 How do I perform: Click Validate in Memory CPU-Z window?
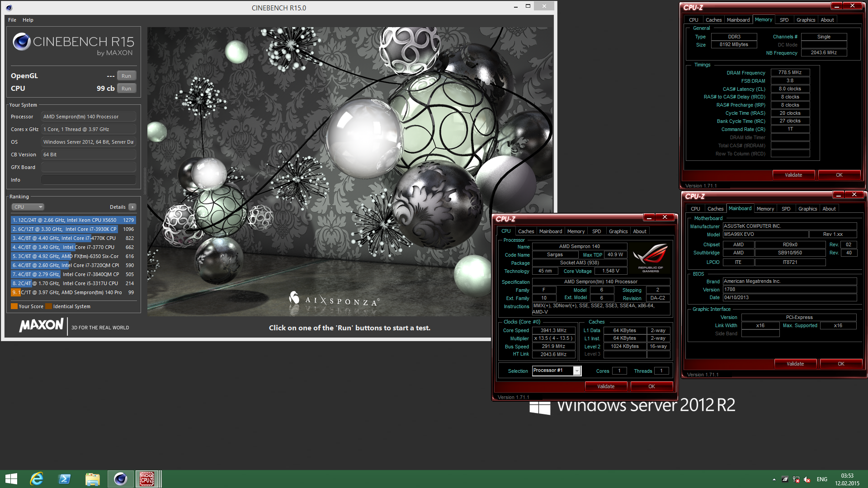click(x=793, y=175)
